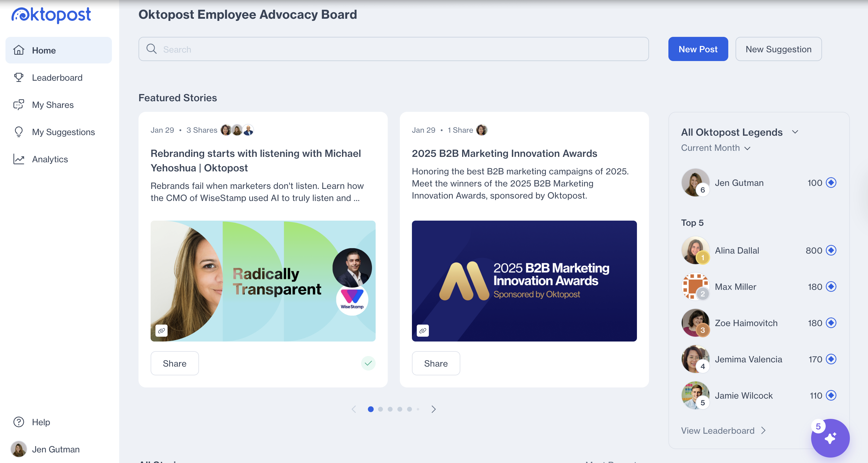The width and height of the screenshot is (868, 463).
Task: Select the fifth carousel pagination dot
Action: pyautogui.click(x=410, y=409)
